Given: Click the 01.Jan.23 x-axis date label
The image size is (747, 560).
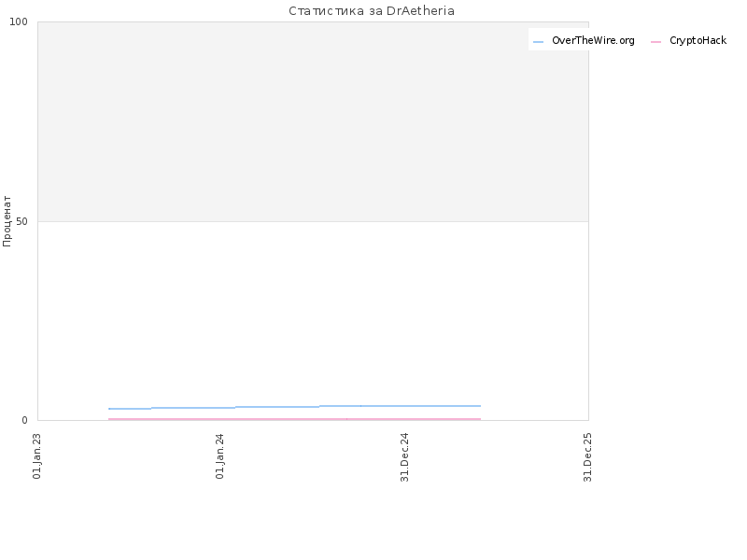Looking at the screenshot, I should pos(37,455).
